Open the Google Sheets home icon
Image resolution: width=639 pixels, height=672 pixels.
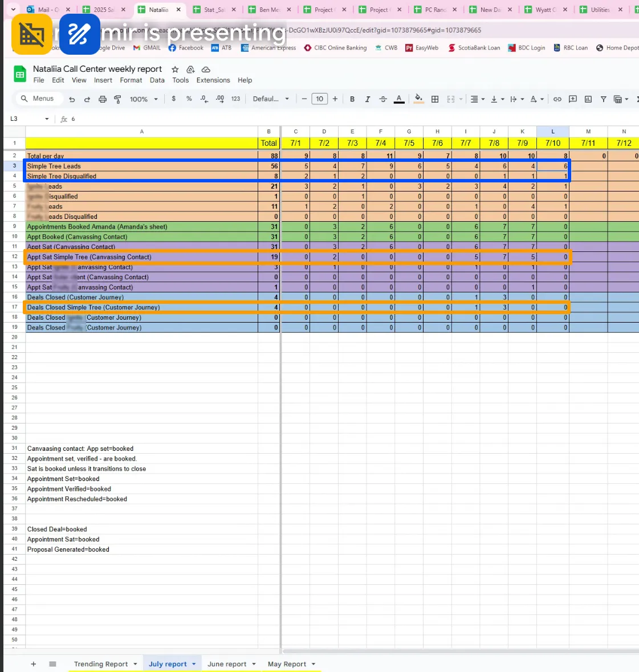[x=20, y=74]
